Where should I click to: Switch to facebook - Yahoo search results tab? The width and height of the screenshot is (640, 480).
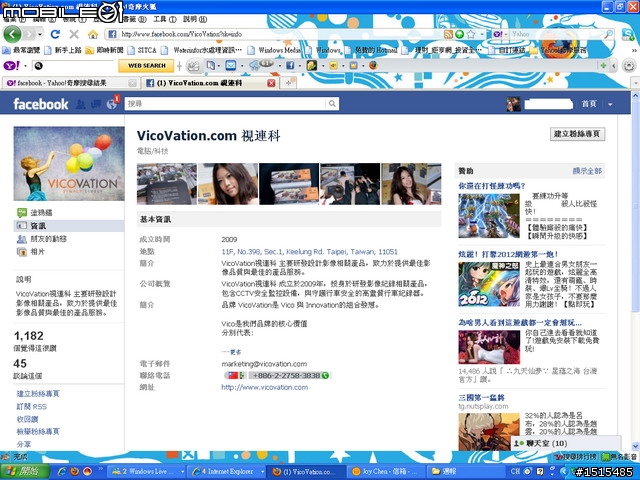pyautogui.click(x=71, y=83)
